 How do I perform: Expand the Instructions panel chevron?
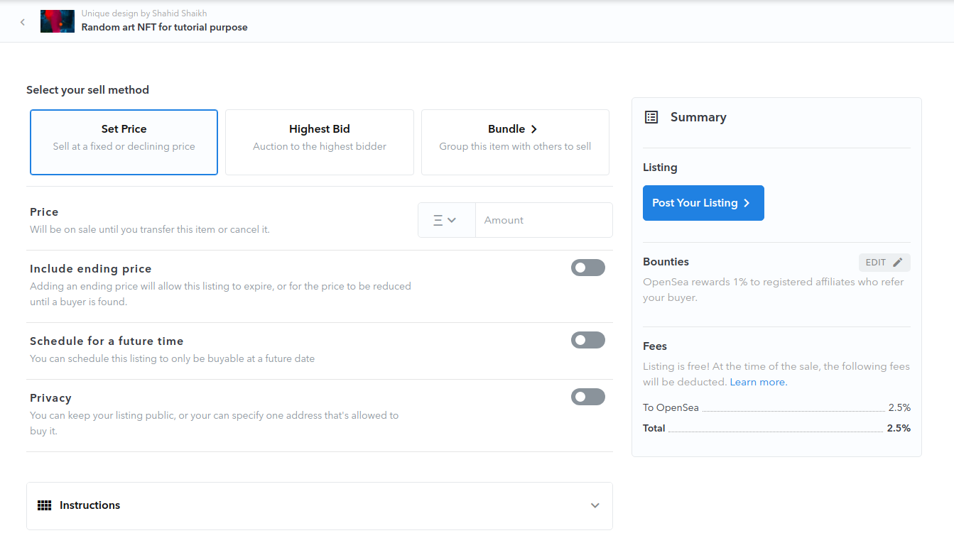click(595, 505)
